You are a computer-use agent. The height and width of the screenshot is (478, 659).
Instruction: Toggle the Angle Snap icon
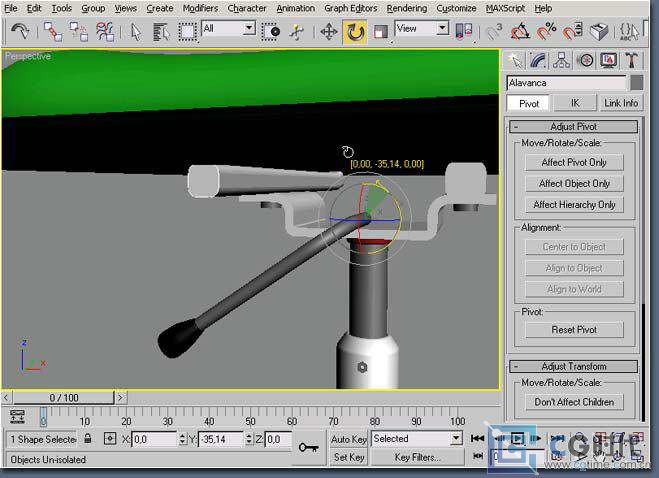click(x=520, y=32)
